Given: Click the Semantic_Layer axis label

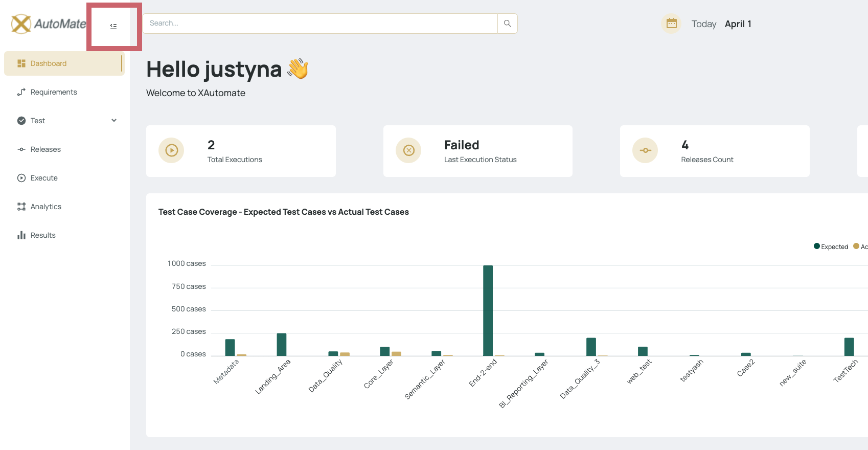Looking at the screenshot, I should pos(425,379).
